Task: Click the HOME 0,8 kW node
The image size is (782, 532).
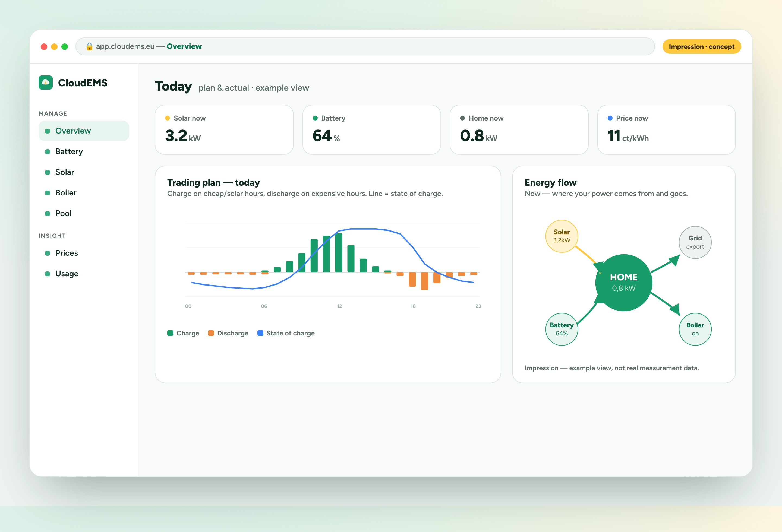Action: 623,283
